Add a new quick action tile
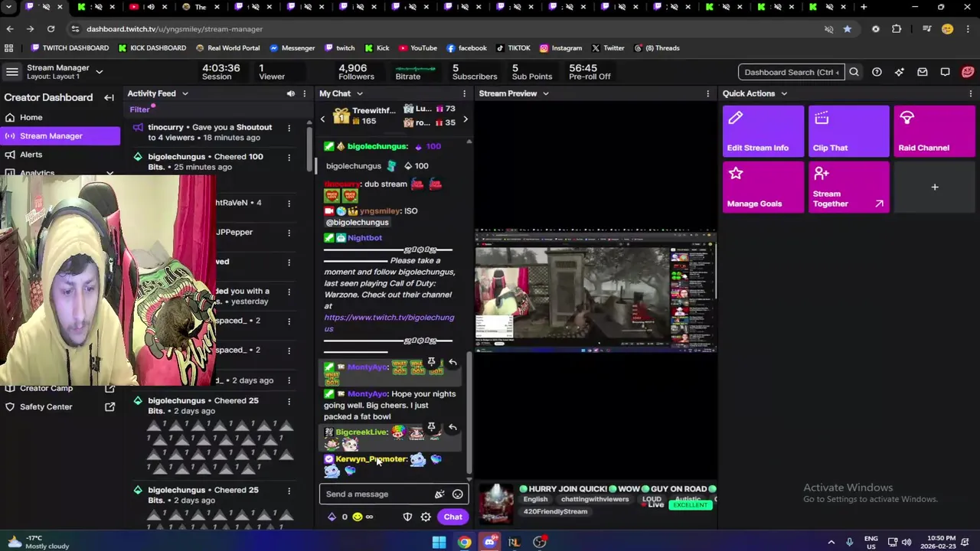The height and width of the screenshot is (551, 980). coord(934,187)
